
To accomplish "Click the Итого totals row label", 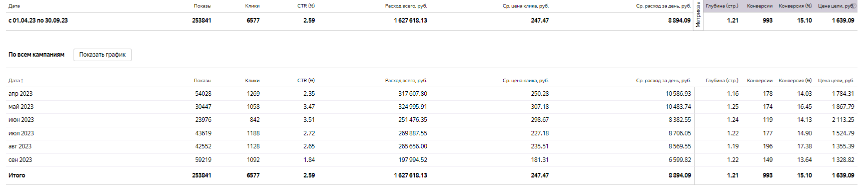I will pos(17,175).
